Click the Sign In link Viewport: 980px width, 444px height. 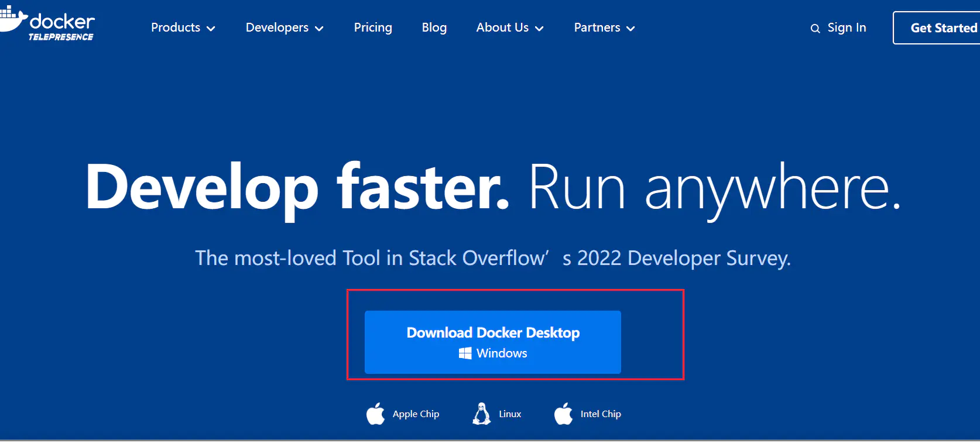click(x=847, y=27)
